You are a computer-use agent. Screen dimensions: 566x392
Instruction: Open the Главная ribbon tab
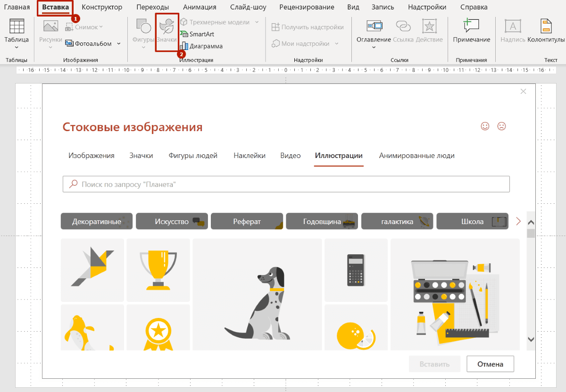click(17, 7)
